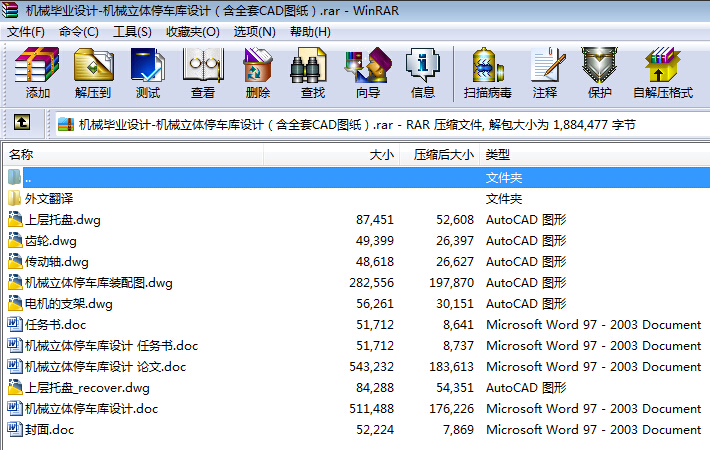Click packed size value 54,351
Image resolution: width=710 pixels, height=450 pixels.
(455, 388)
